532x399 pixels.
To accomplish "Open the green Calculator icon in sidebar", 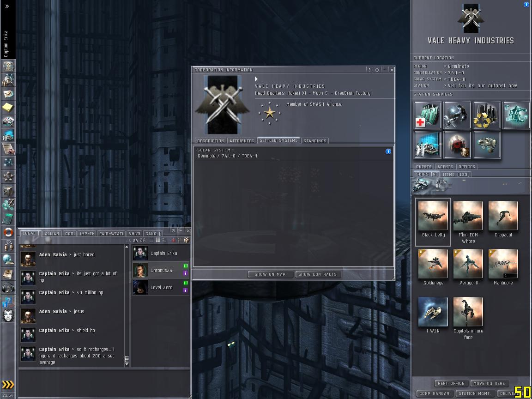I will click(8, 218).
